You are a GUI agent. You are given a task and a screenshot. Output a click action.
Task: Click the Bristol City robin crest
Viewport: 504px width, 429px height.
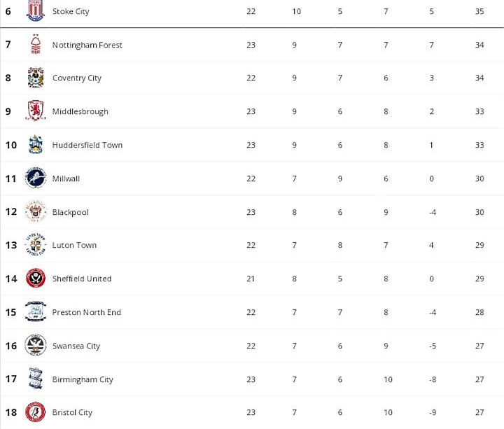click(x=35, y=412)
